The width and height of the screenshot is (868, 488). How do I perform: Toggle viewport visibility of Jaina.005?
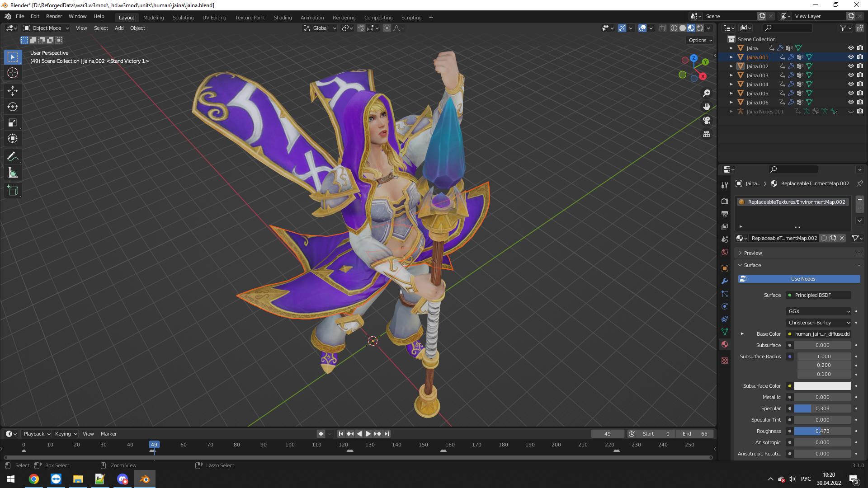850,93
